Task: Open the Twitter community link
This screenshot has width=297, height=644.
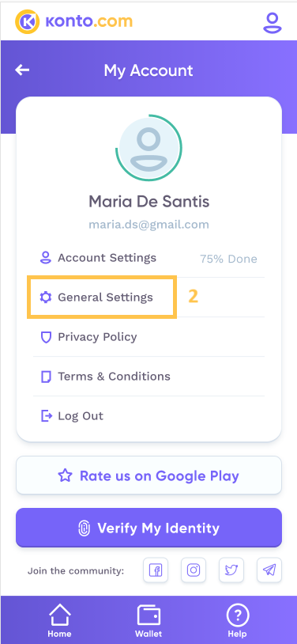Action: coord(231,570)
